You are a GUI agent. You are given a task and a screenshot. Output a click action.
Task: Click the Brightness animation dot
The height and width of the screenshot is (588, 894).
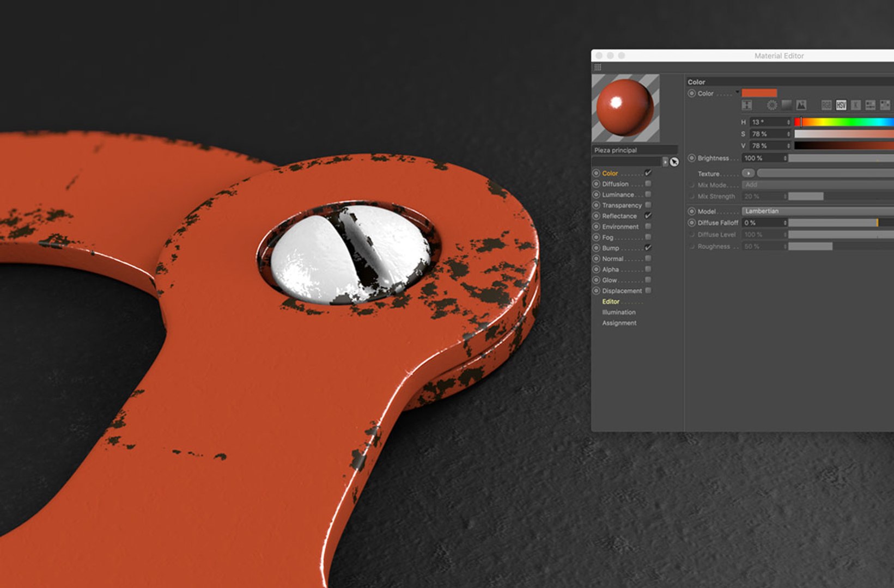692,158
